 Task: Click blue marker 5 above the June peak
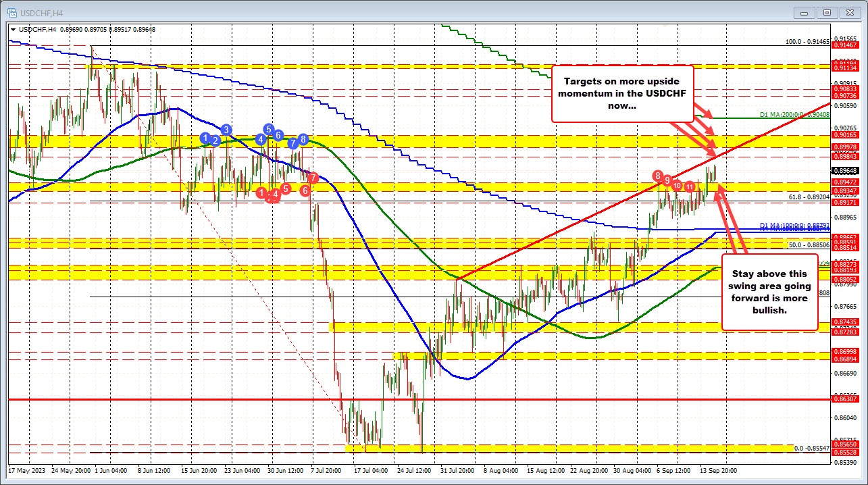[267, 129]
